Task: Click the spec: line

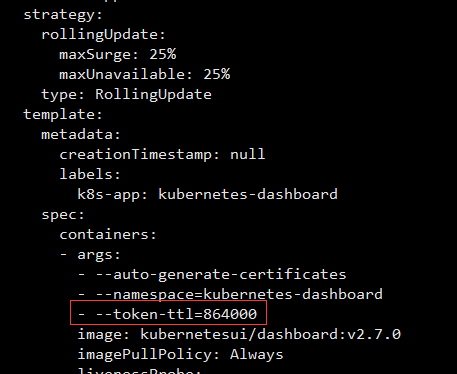Action: tap(63, 215)
